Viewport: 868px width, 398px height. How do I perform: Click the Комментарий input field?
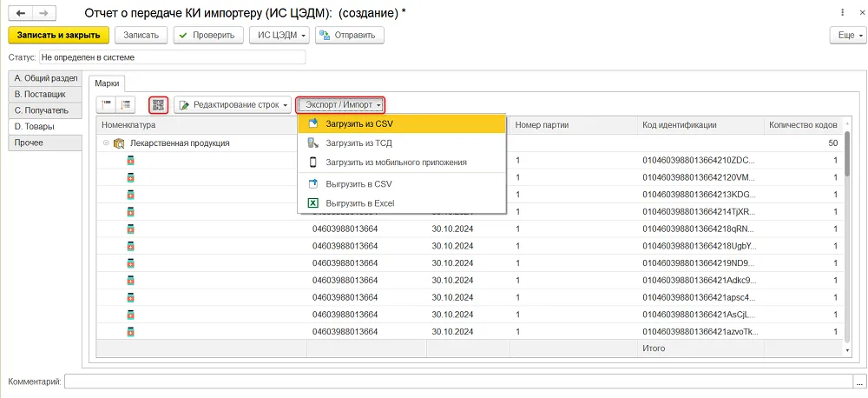(459, 381)
